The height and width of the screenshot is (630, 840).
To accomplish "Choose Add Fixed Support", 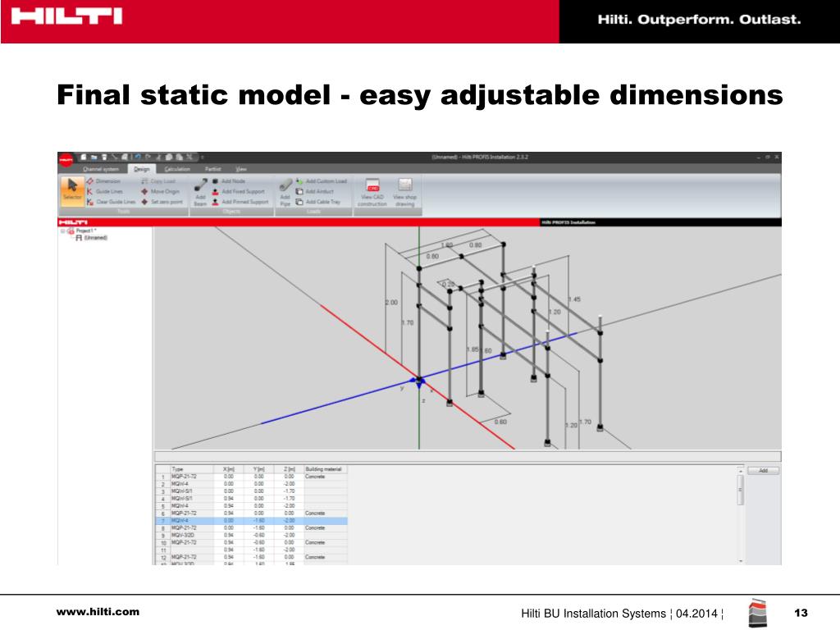I will [x=239, y=191].
